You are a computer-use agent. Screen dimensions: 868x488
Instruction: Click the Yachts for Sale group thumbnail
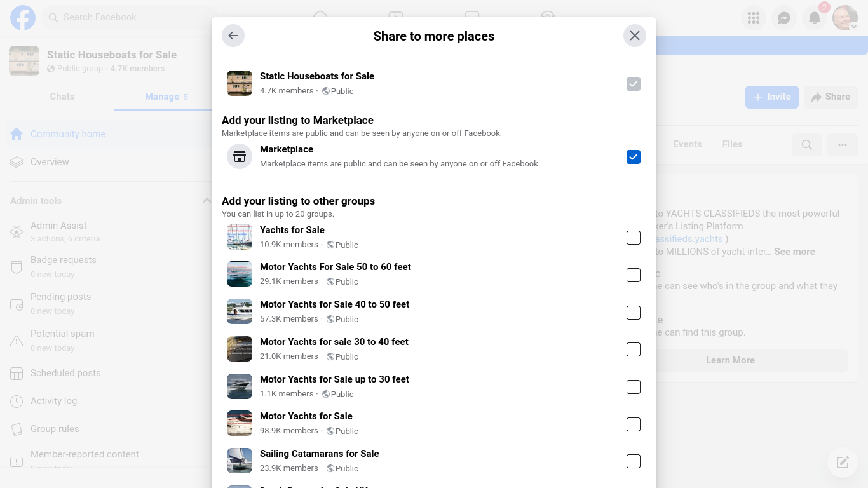pyautogui.click(x=240, y=237)
